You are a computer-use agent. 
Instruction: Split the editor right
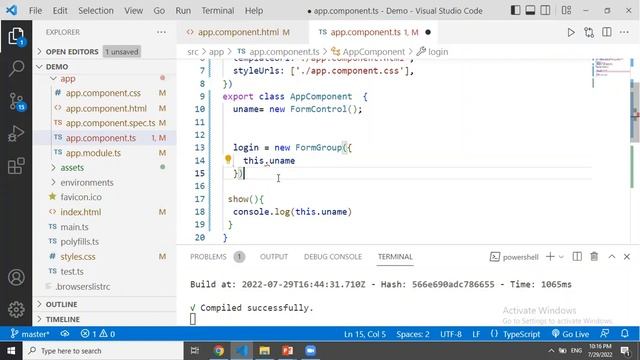607,32
